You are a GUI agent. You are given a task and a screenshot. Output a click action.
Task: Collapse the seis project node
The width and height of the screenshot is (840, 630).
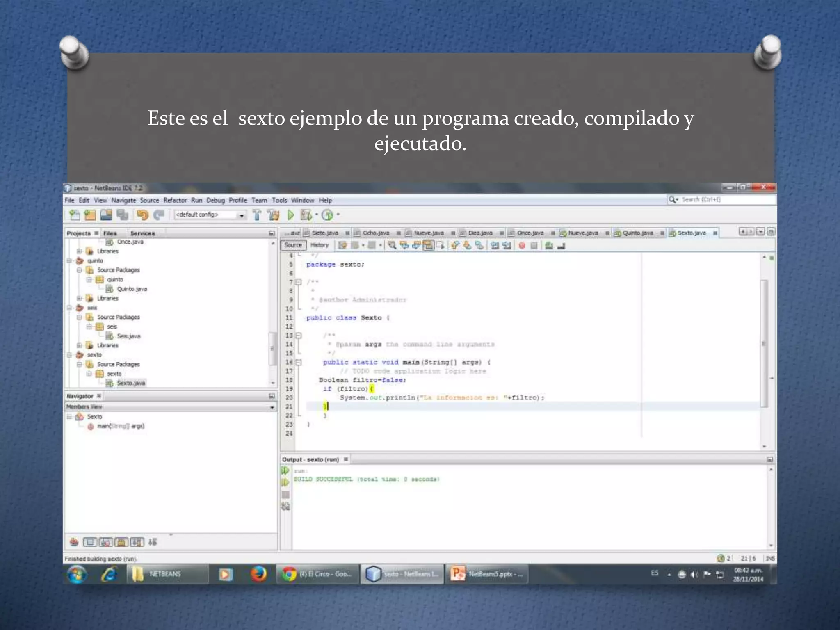[70, 308]
